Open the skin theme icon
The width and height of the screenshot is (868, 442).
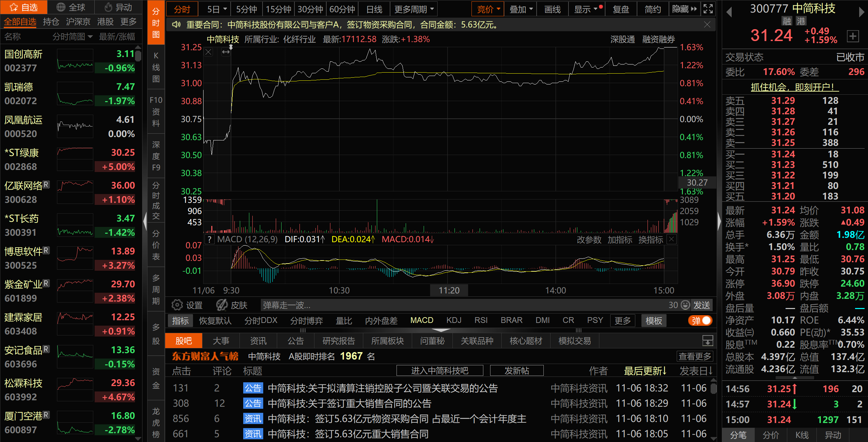222,305
